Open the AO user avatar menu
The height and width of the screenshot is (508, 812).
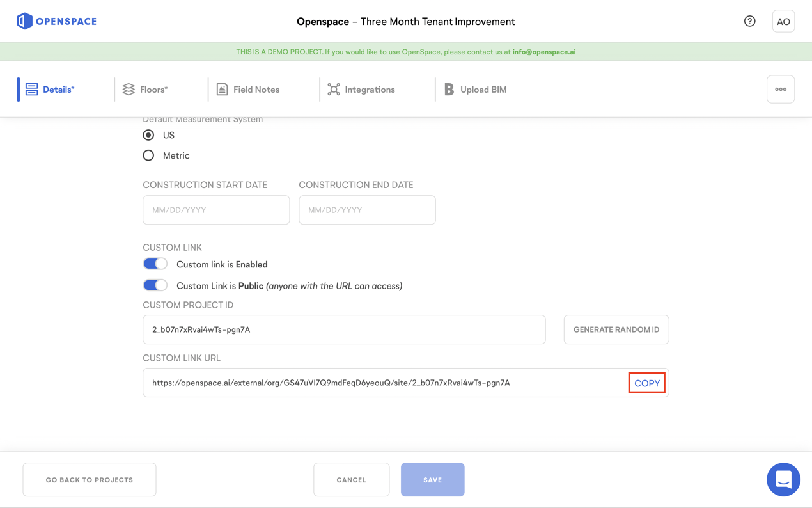783,21
